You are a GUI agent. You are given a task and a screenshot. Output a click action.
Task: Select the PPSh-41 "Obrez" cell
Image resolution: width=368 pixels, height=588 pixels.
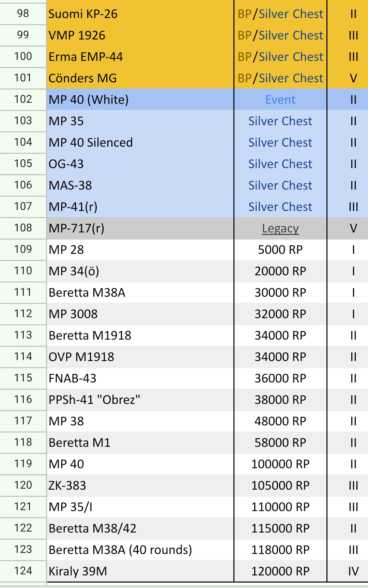point(140,400)
